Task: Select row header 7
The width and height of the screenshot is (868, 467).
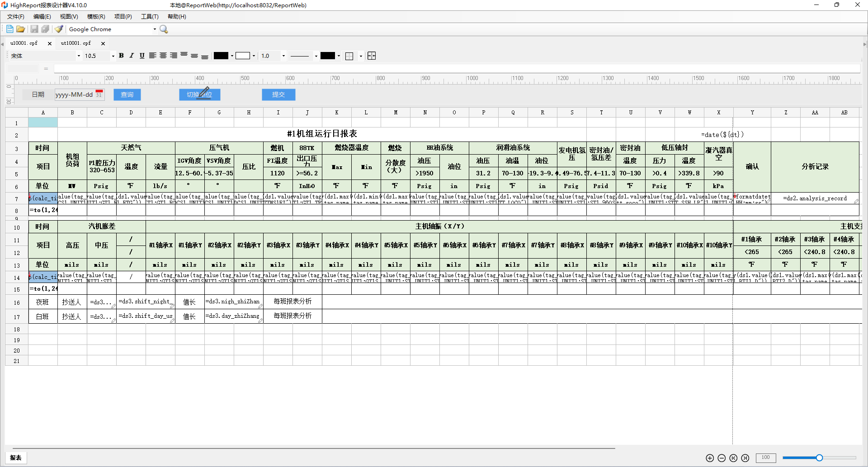Action: click(17, 199)
